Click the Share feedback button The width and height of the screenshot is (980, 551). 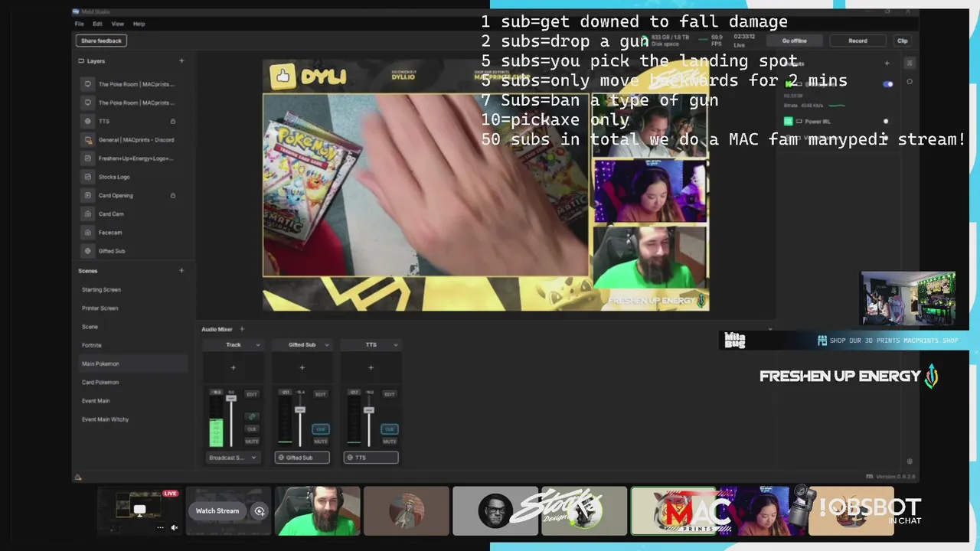pos(101,41)
